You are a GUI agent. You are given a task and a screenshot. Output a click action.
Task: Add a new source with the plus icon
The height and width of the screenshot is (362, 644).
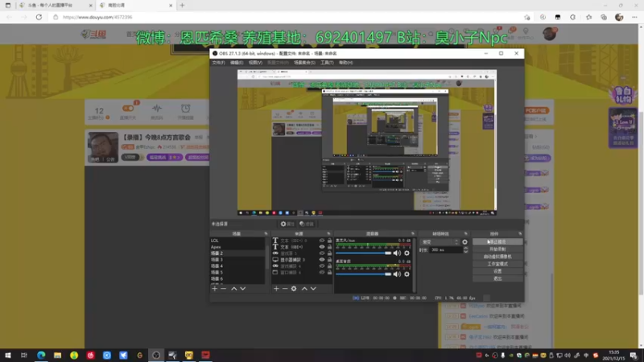click(x=276, y=289)
